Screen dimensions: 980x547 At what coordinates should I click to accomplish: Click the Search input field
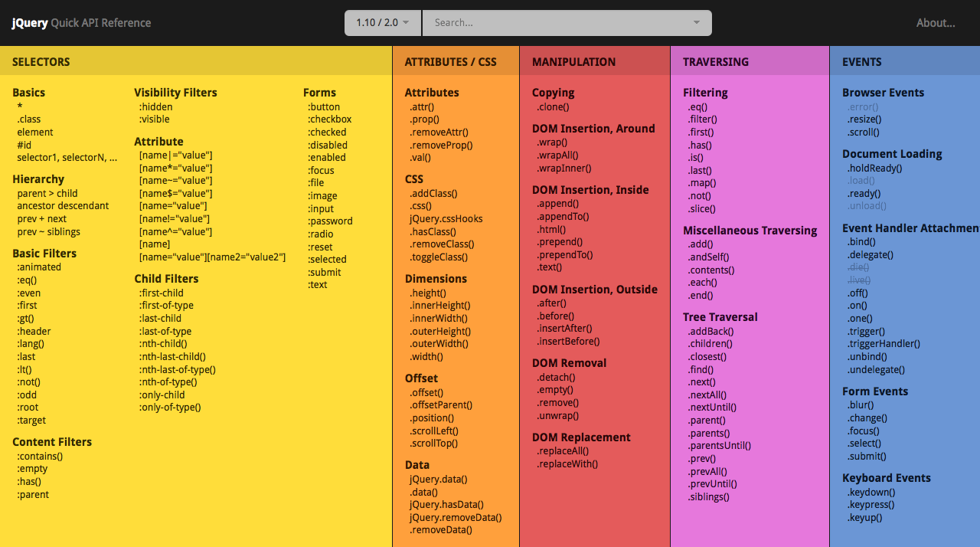click(x=559, y=23)
